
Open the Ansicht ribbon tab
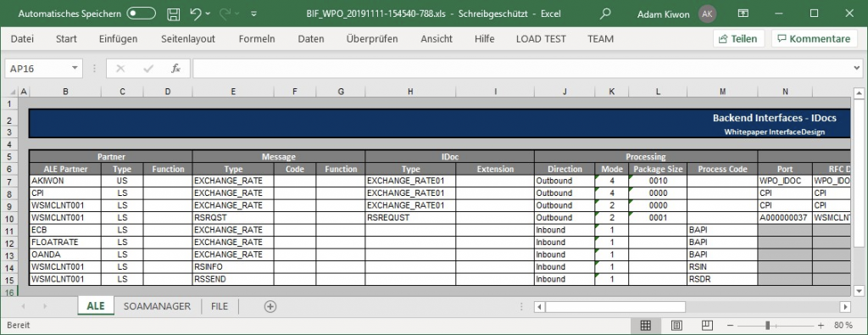[437, 39]
